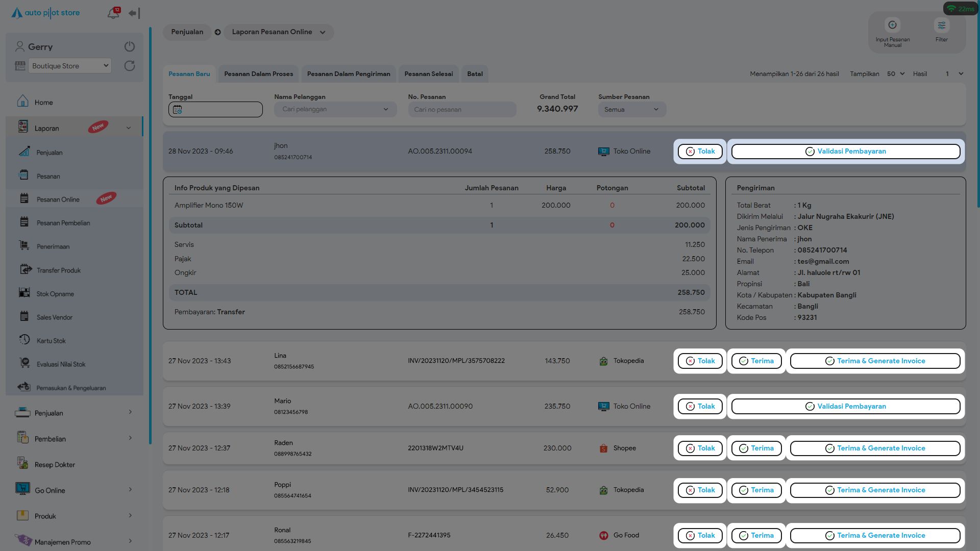Open Transfer Produk in sidebar
The height and width of the screenshot is (551, 980).
pos(58,270)
